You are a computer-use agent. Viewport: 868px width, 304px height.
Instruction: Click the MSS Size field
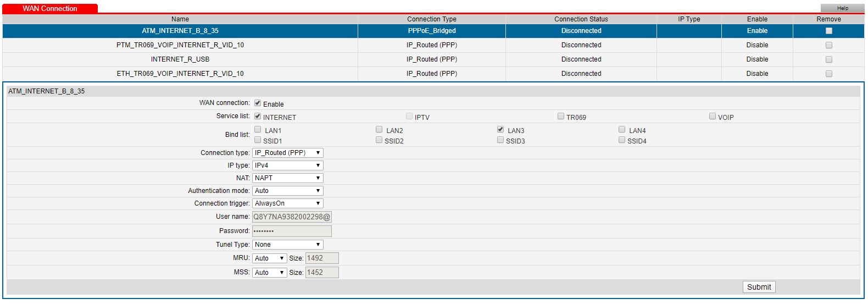click(322, 273)
